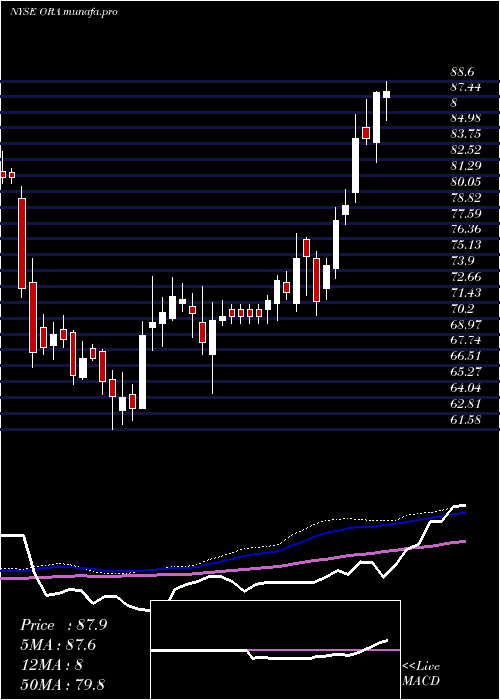Click the blue moving average line's right end

click(x=462, y=513)
